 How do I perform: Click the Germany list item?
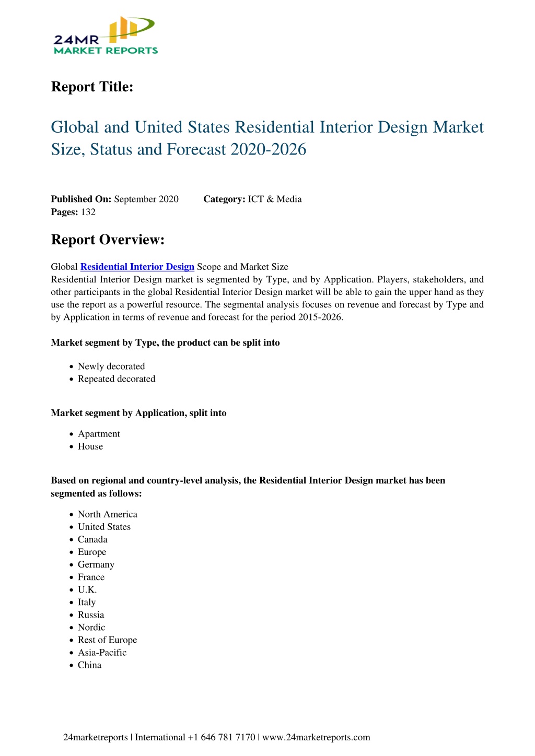96,564
